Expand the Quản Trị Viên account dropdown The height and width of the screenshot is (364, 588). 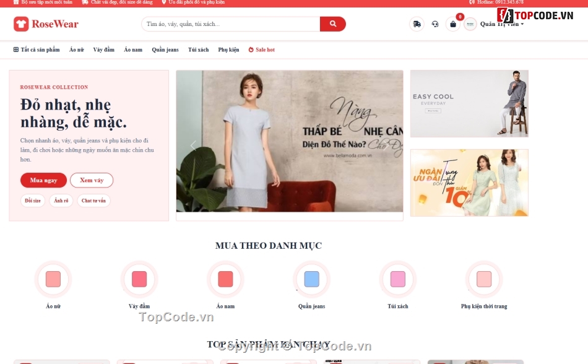point(502,24)
